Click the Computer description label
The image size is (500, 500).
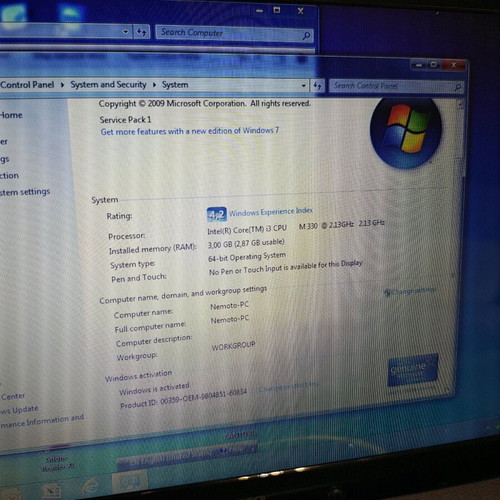(154, 341)
